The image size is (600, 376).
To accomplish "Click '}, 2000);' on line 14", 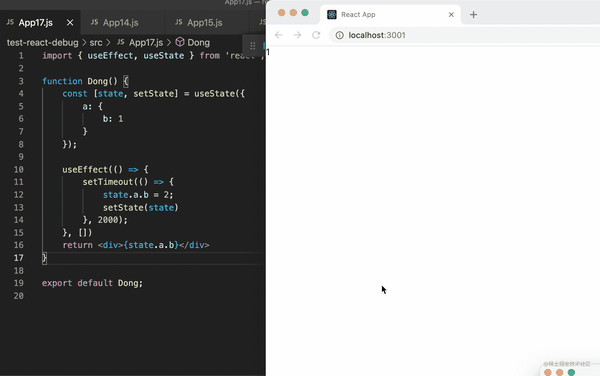I will 105,220.
